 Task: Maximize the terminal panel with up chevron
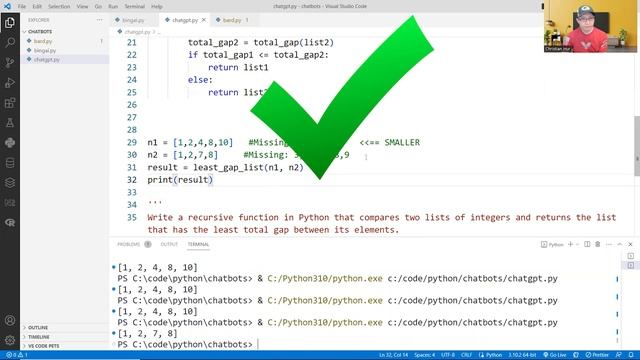[x=620, y=244]
